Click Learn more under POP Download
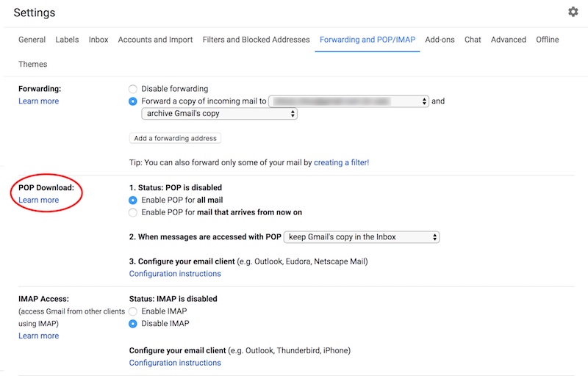 point(39,200)
